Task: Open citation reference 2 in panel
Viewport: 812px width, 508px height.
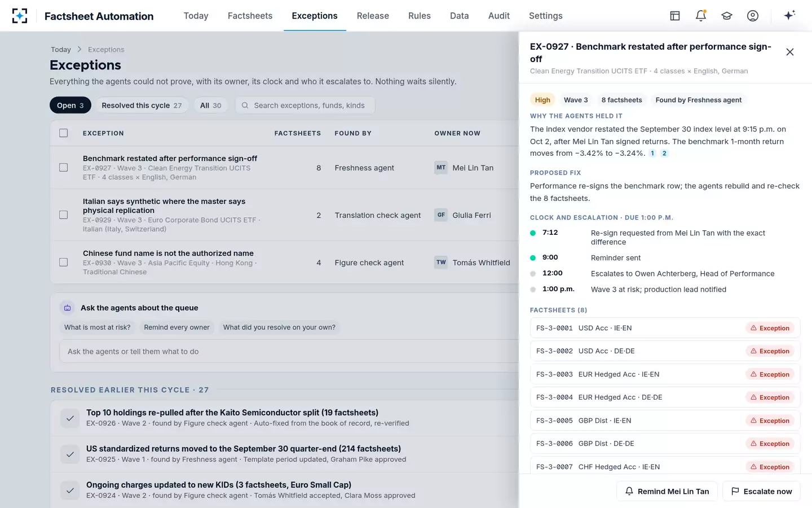Action: click(x=664, y=154)
